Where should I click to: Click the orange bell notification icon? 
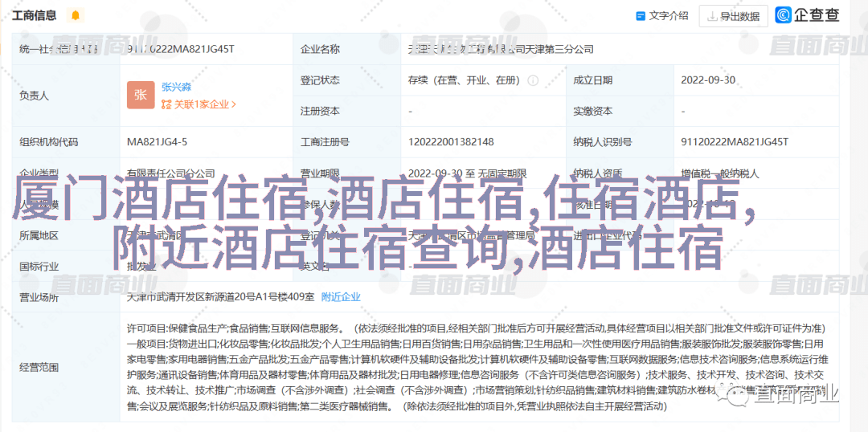pos(76,15)
